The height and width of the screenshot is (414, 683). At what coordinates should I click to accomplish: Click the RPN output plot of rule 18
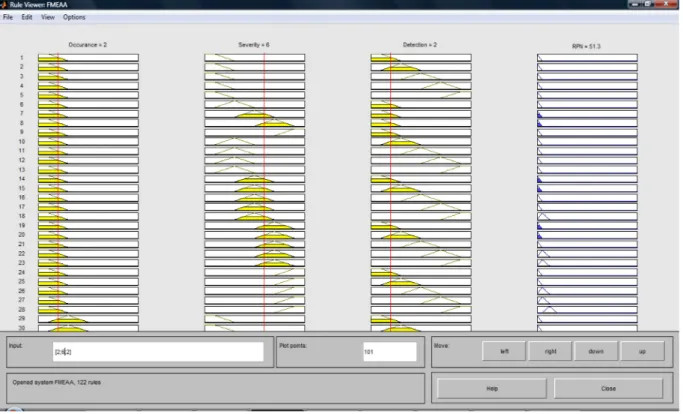pyautogui.click(x=589, y=217)
